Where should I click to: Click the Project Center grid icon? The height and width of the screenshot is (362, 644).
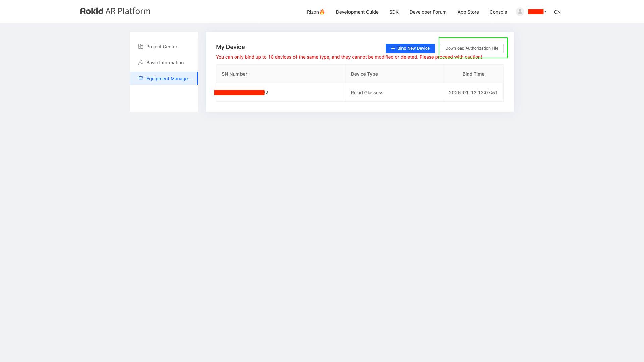click(141, 46)
